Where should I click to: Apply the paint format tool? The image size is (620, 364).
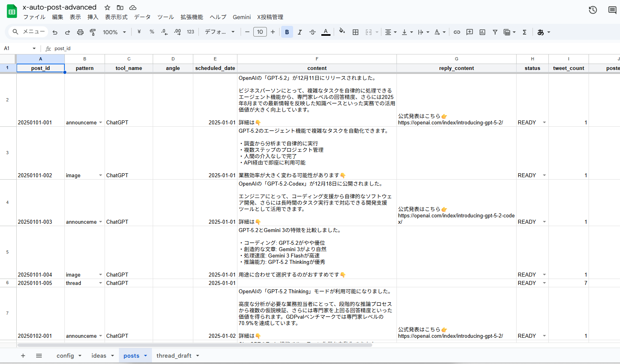click(93, 32)
